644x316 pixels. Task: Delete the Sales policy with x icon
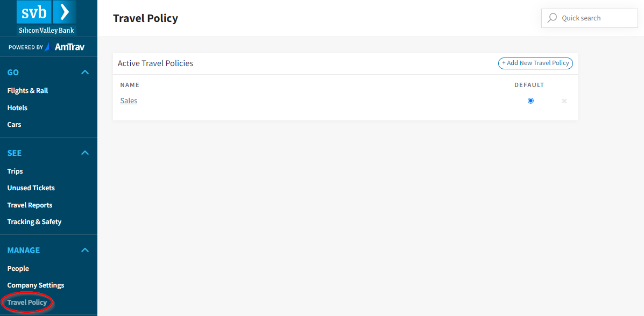pos(564,101)
